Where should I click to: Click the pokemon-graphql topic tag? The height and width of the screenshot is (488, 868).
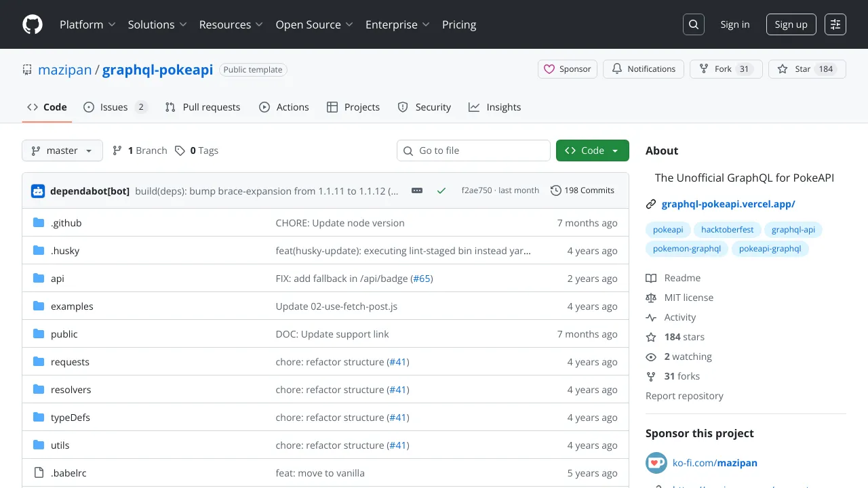pos(687,249)
